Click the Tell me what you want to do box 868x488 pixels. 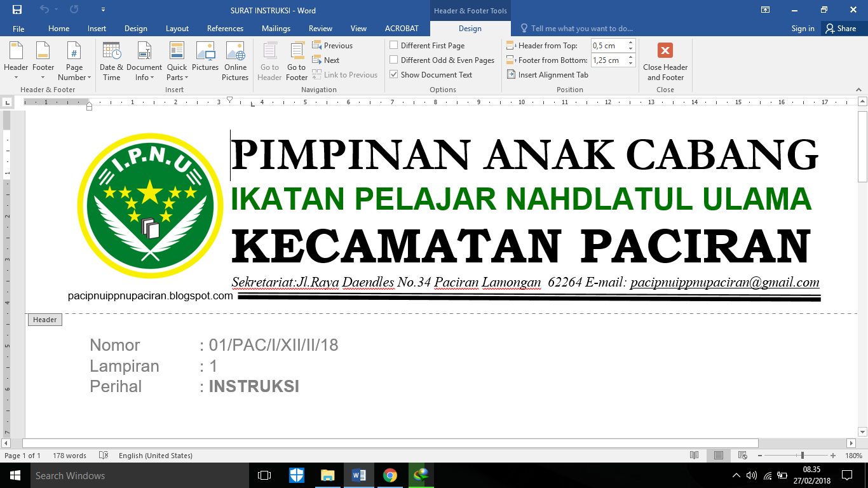[577, 29]
